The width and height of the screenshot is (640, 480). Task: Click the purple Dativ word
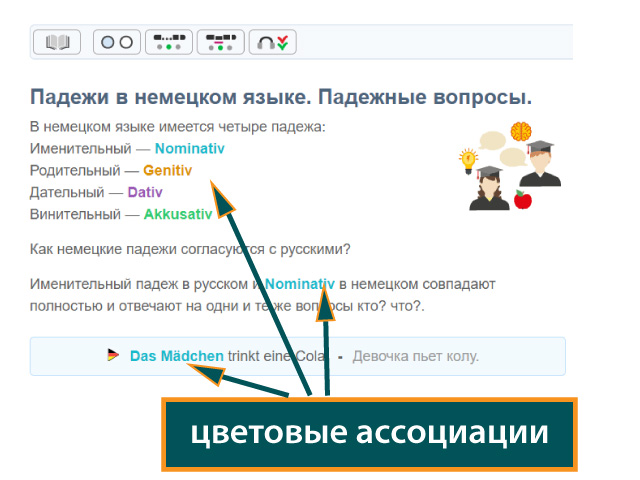click(x=144, y=192)
